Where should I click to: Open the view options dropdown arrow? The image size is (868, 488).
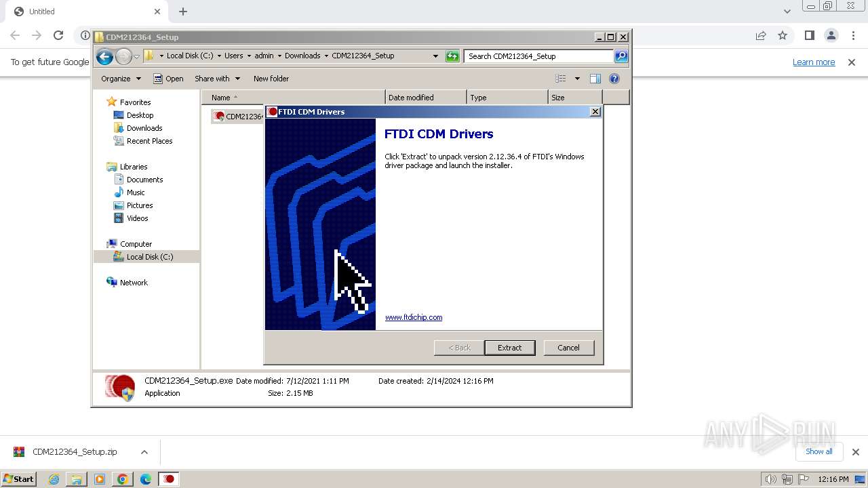(577, 79)
